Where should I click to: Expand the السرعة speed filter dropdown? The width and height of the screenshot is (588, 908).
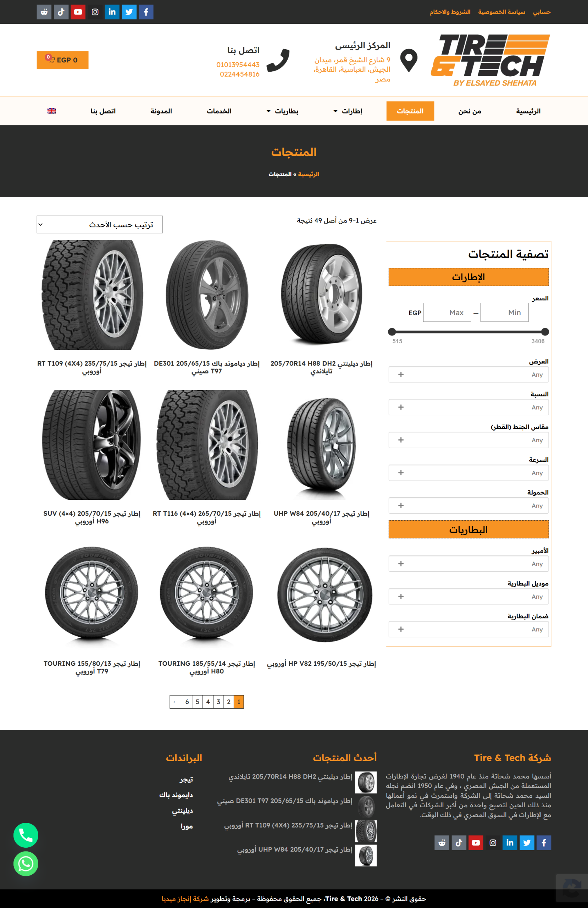[468, 473]
